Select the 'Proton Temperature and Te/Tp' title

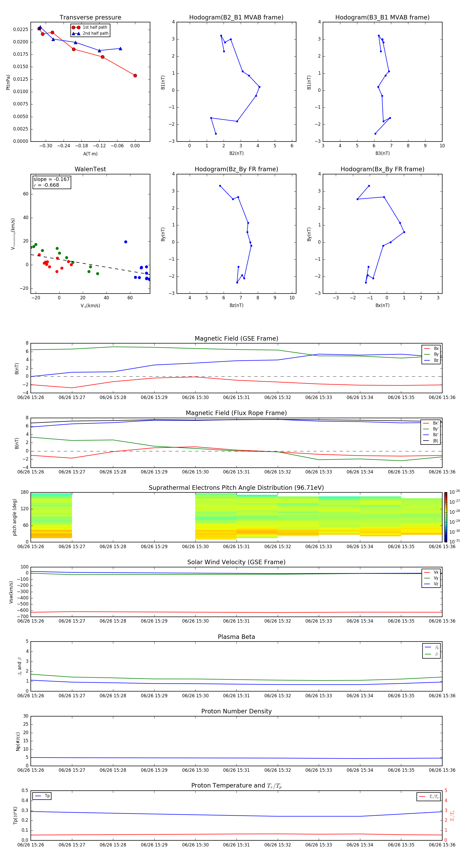236,786
